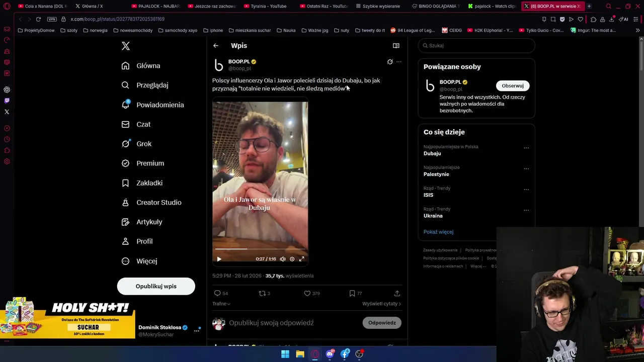Open the iphone bookmarks folder
Viewport: 644px width, 362px height.
[213, 30]
